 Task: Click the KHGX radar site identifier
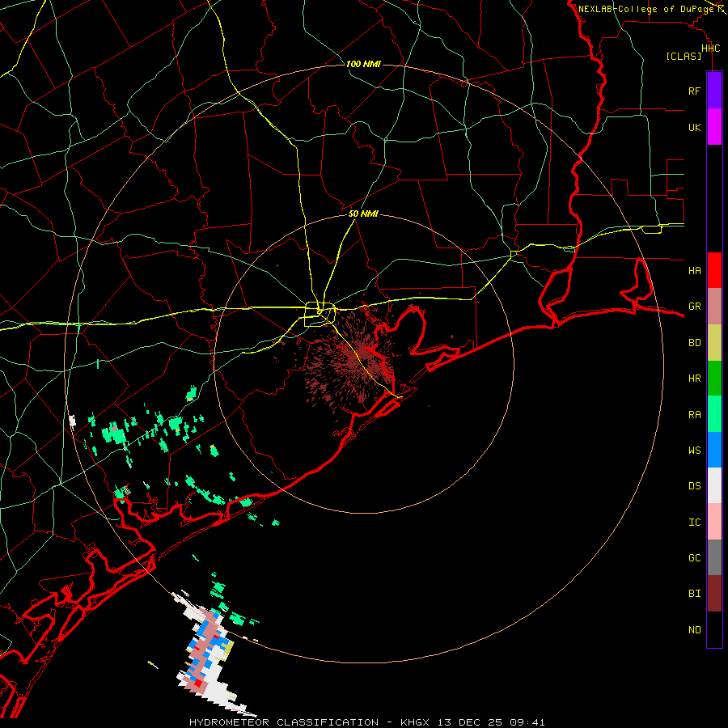415,722
